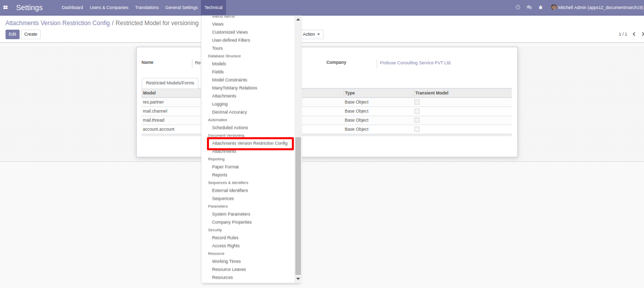Select Models under Database Structure
Viewport: 644px width, 288px height.
(x=219, y=64)
